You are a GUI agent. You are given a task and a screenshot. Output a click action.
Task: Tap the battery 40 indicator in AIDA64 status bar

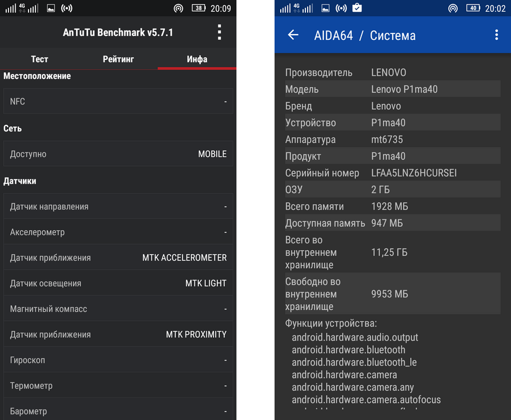click(473, 8)
